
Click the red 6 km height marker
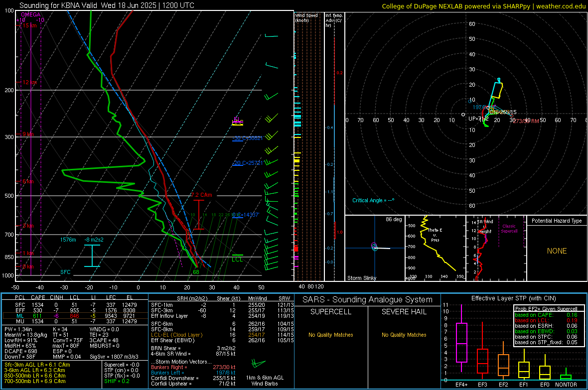coord(28,181)
